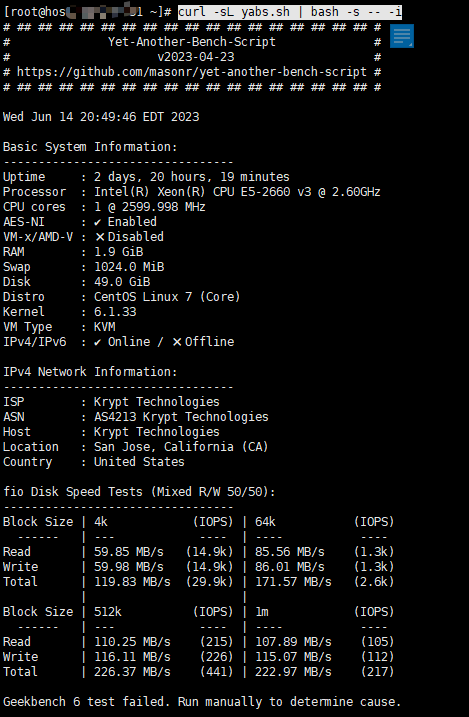Select the v2023-04-23 version text
This screenshot has height=717, width=469.
[196, 57]
